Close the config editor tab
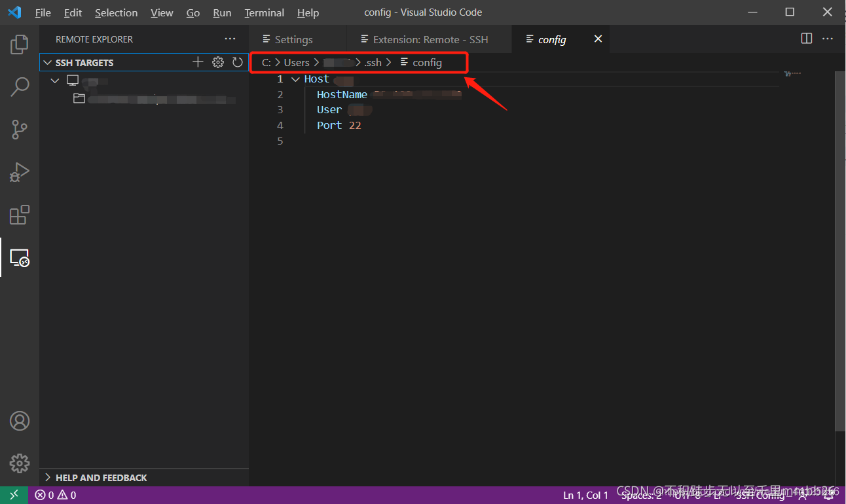Viewport: 846px width, 504px height. tap(598, 39)
